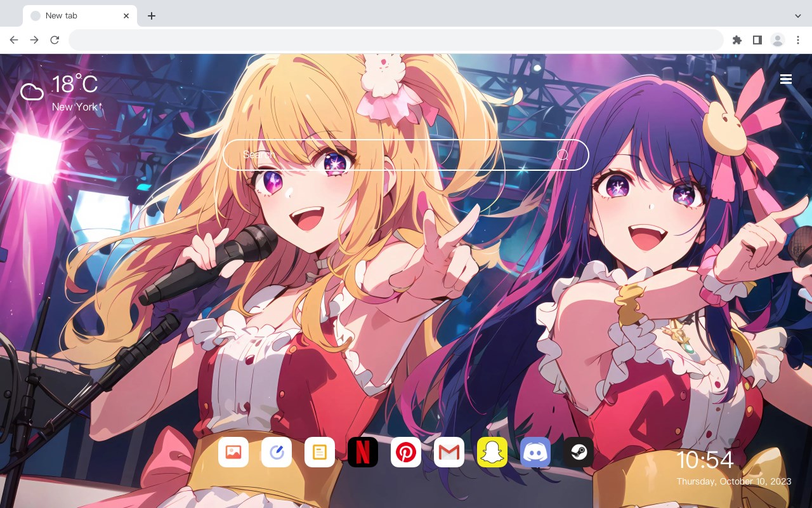Expand the tab search dropdown arrow

(798, 16)
